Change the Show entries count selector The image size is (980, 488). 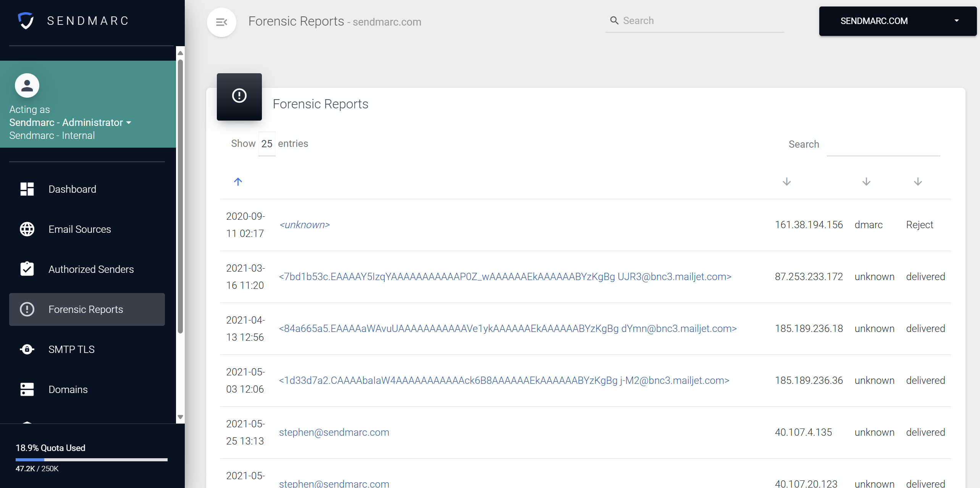tap(267, 144)
